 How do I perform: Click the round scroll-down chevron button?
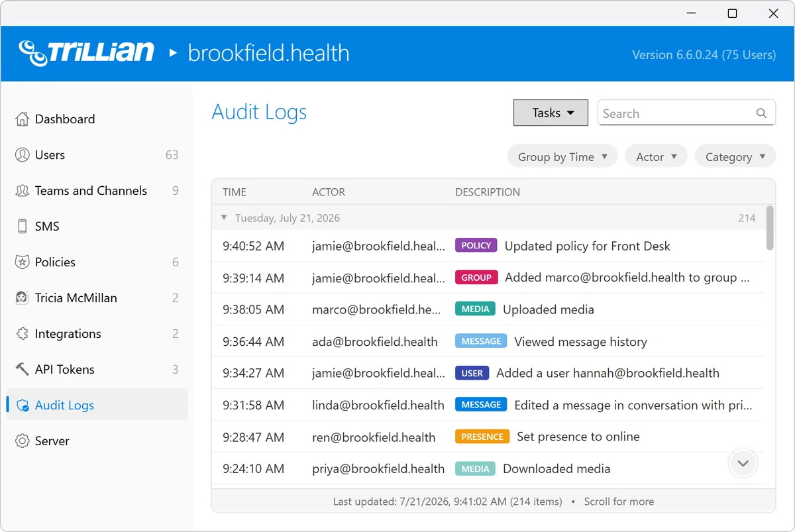743,463
